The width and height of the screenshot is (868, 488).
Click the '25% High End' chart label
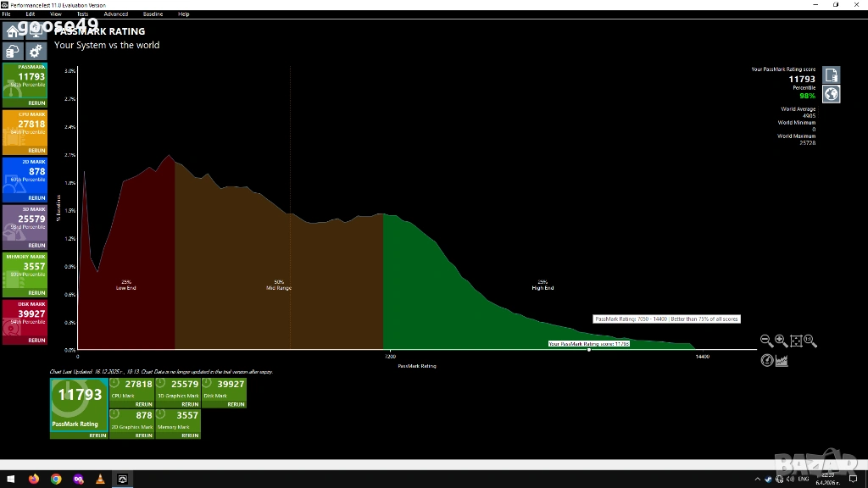(542, 285)
